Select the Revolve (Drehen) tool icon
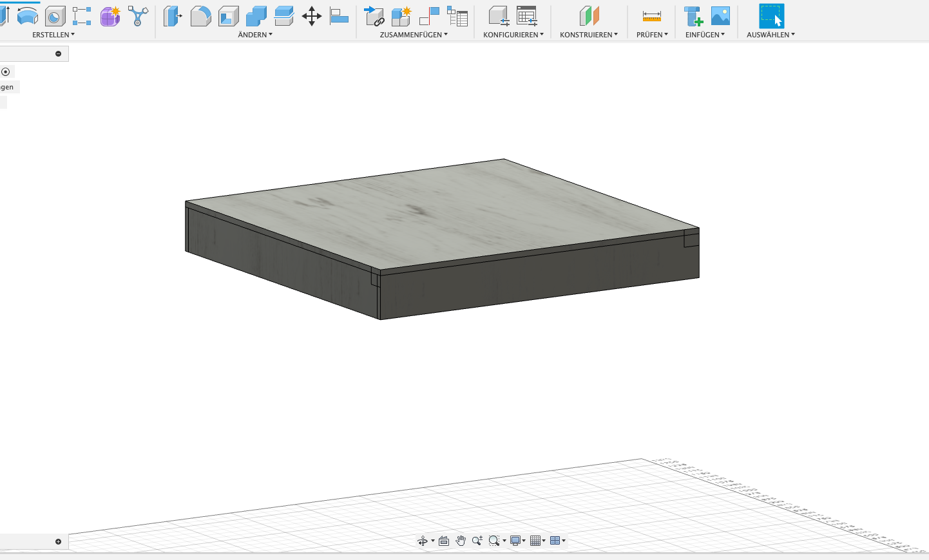 pyautogui.click(x=27, y=16)
